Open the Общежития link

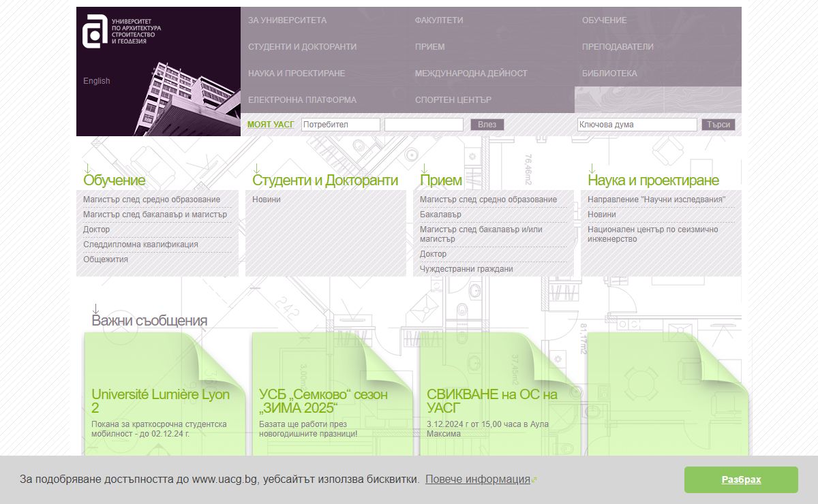tap(106, 259)
